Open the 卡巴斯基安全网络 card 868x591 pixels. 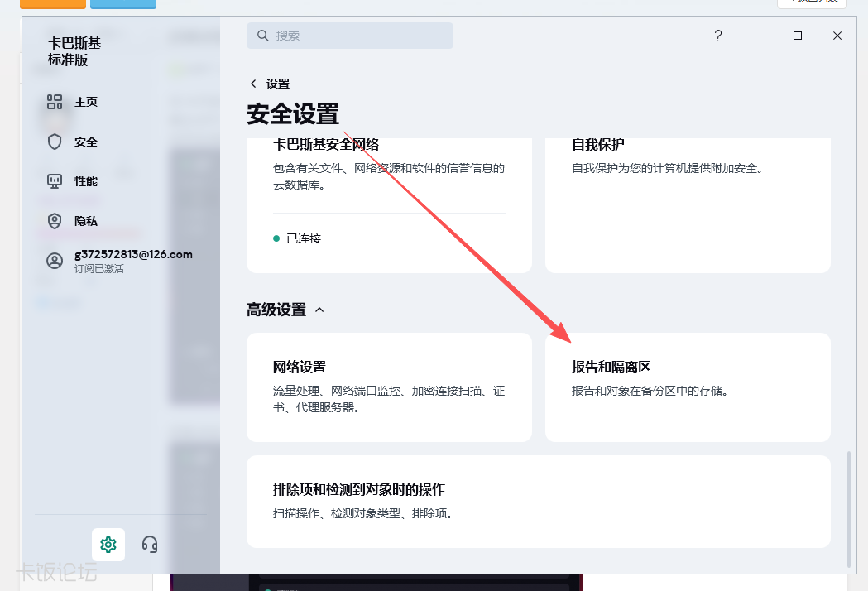point(389,205)
